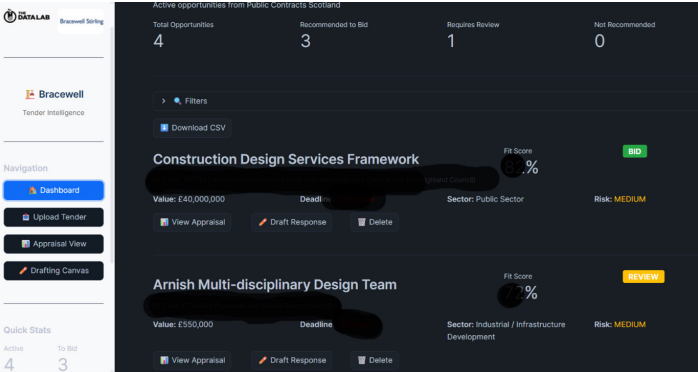The height and width of the screenshot is (372, 698).
Task: Click the yellow REVIEW badge
Action: (643, 276)
